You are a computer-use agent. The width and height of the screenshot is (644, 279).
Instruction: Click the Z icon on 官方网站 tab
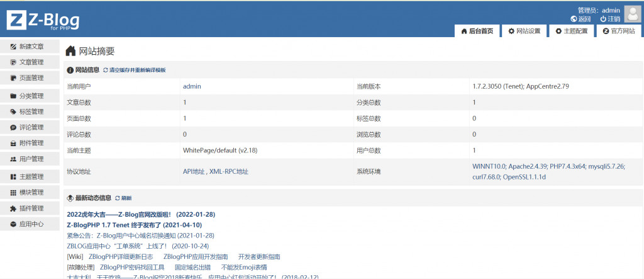point(606,31)
